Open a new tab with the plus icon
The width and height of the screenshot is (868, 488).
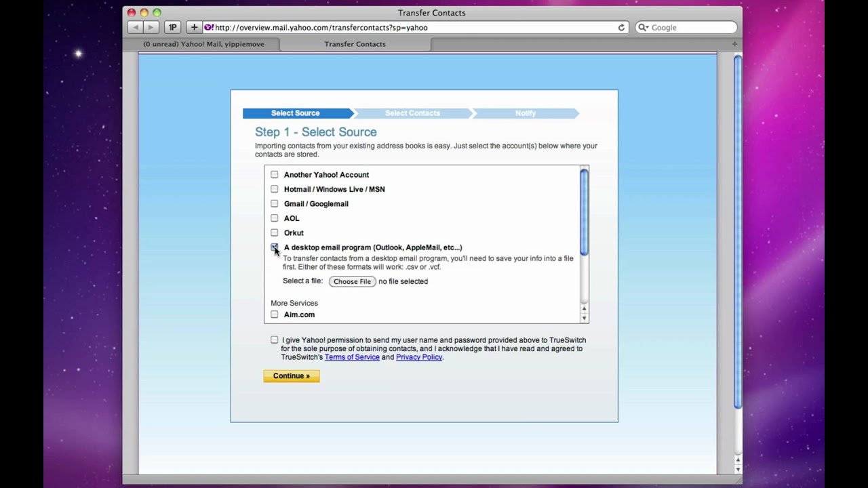pos(734,44)
